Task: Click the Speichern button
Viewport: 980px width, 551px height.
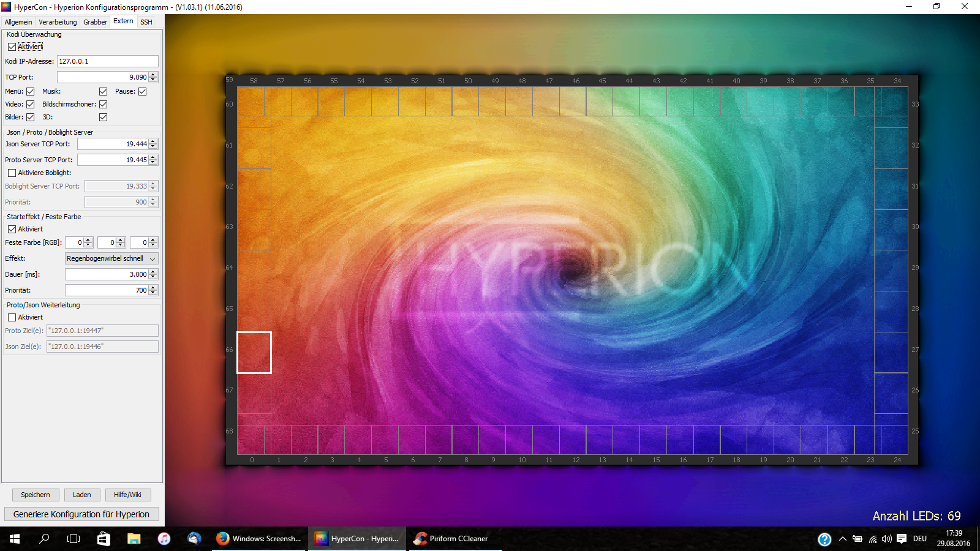Action: [36, 495]
